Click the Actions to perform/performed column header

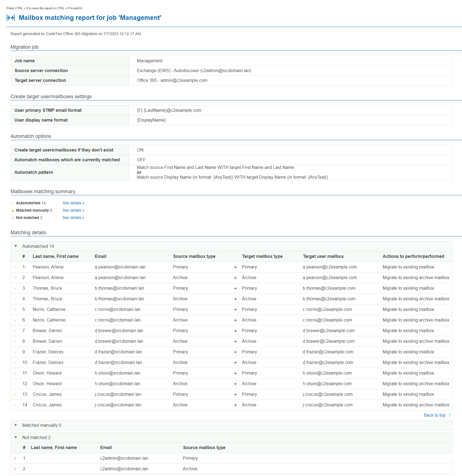click(x=413, y=256)
